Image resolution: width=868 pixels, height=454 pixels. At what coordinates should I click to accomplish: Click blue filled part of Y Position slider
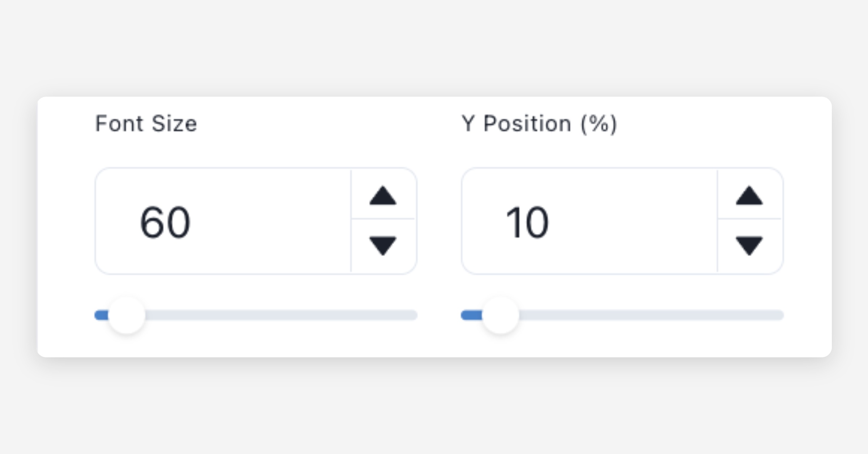[x=471, y=315]
